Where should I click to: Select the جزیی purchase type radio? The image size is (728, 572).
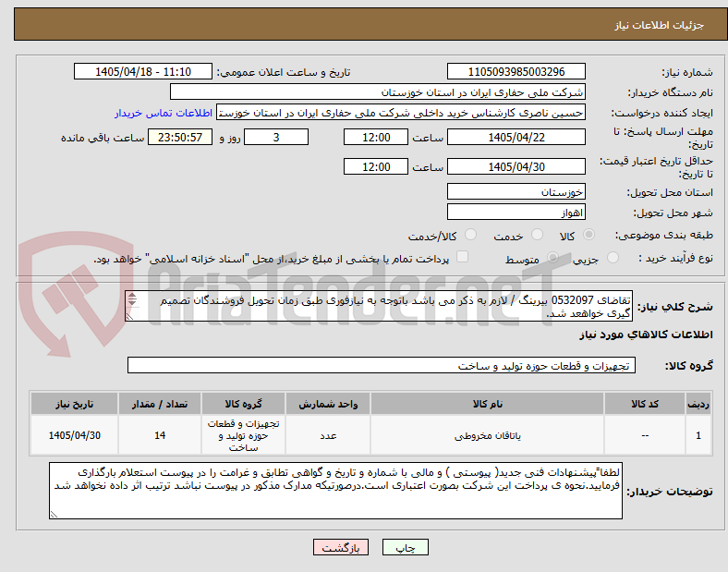tap(613, 258)
